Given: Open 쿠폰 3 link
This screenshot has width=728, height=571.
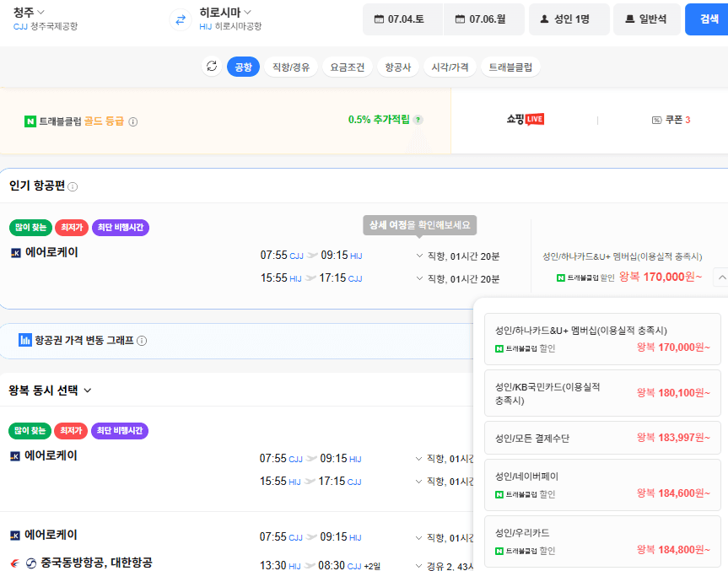Looking at the screenshot, I should point(671,120).
